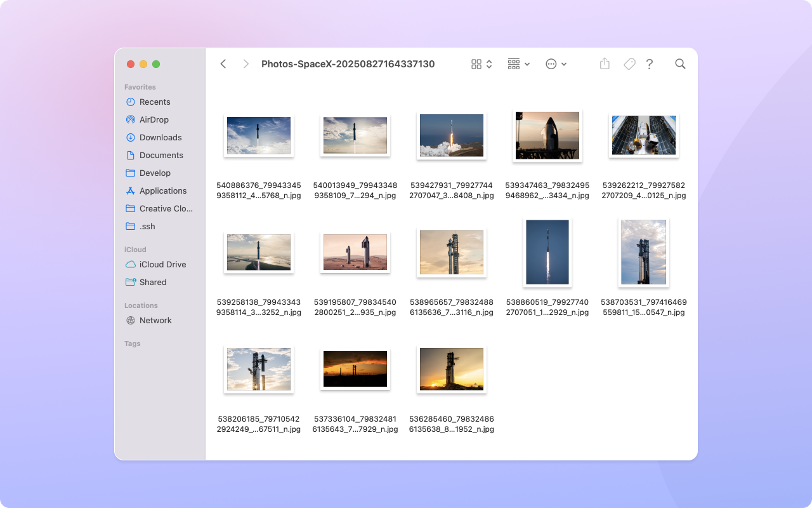Click the Edit Tags icon
Image resolution: width=812 pixels, height=508 pixels.
[629, 64]
